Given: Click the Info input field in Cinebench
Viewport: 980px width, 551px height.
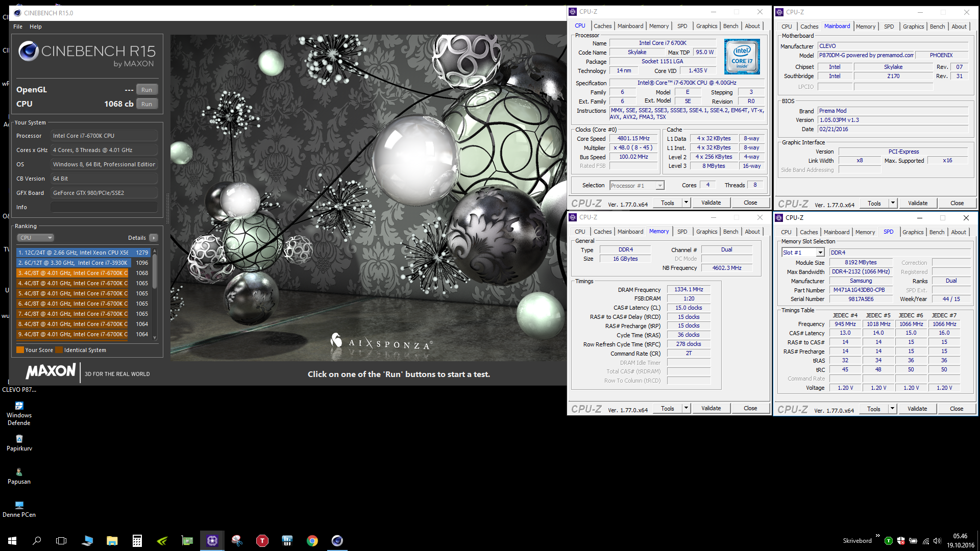Looking at the screenshot, I should pos(104,207).
